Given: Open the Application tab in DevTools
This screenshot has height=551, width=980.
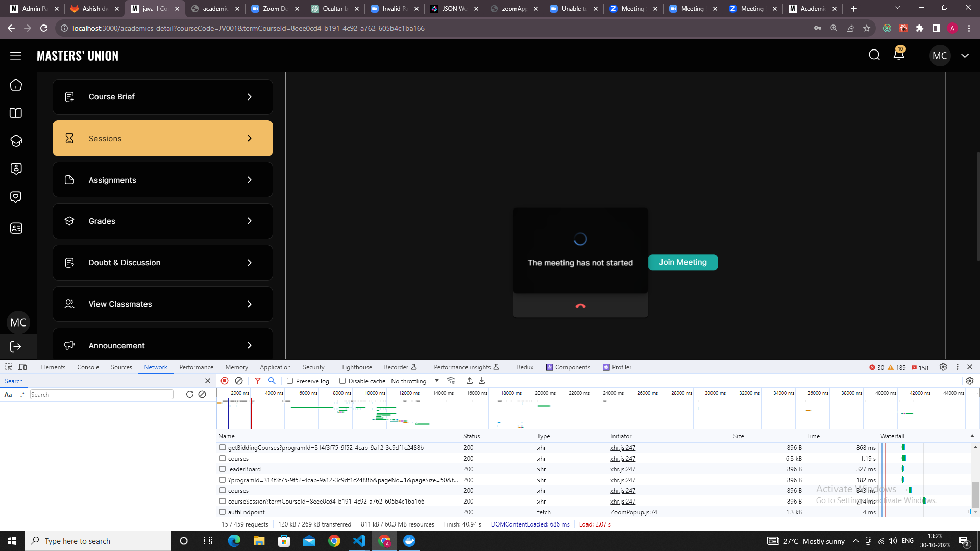Looking at the screenshot, I should [275, 367].
